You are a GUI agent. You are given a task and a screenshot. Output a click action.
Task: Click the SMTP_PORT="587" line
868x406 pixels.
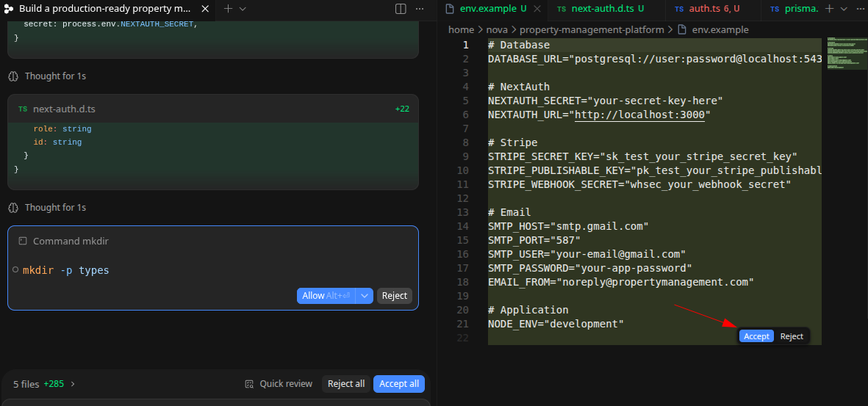(534, 240)
